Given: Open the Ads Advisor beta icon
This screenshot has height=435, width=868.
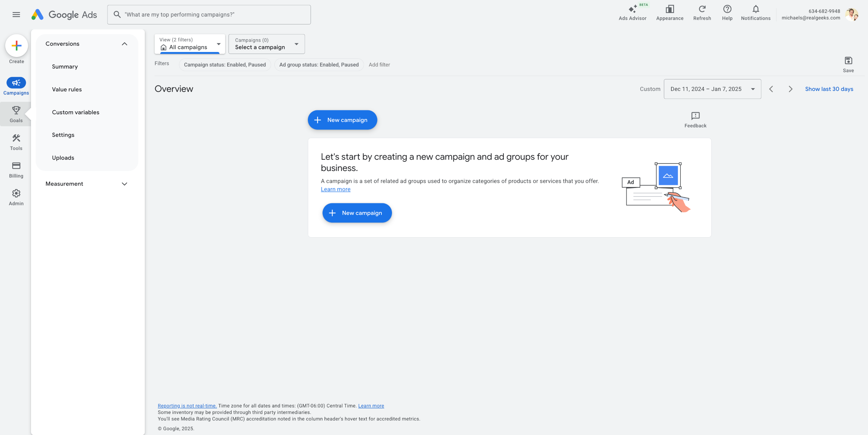Looking at the screenshot, I should tap(632, 10).
